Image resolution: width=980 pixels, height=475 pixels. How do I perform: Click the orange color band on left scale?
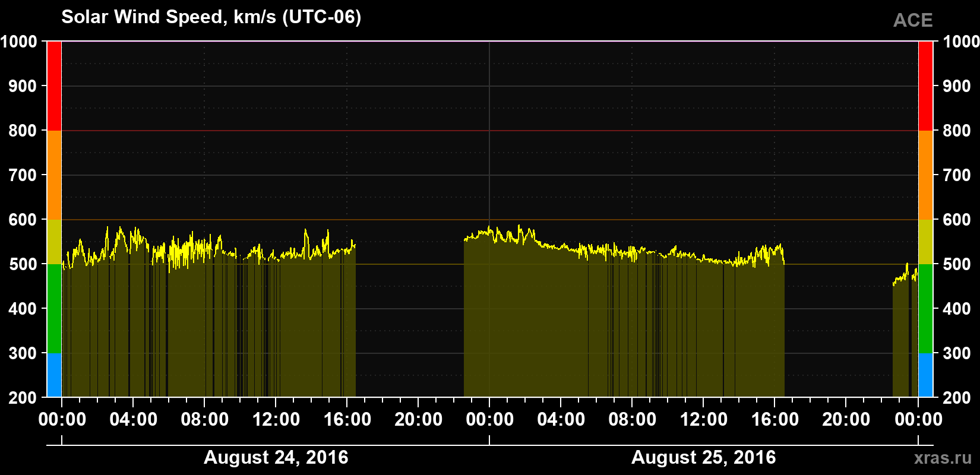tap(54, 175)
